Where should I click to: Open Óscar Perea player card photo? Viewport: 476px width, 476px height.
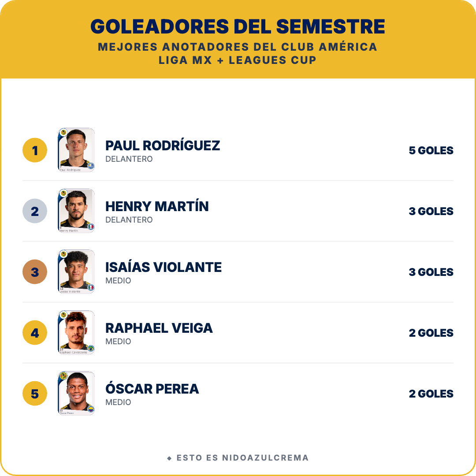pyautogui.click(x=76, y=394)
